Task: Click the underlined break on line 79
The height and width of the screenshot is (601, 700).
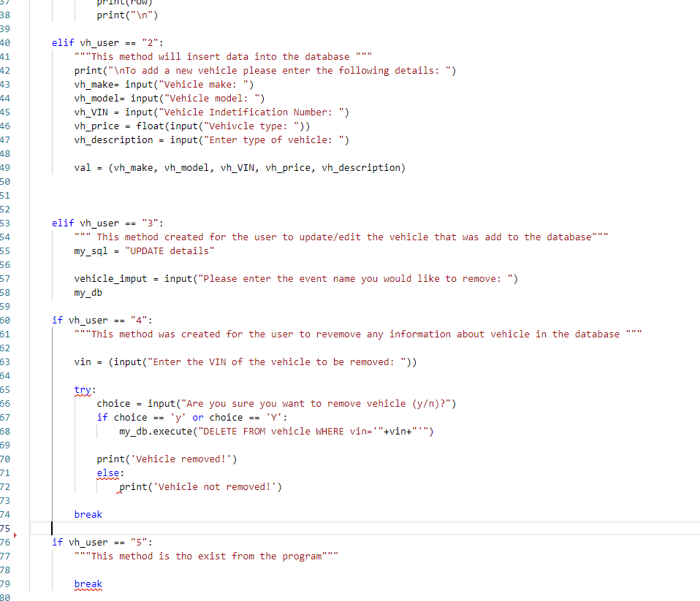Action: pyautogui.click(x=88, y=584)
